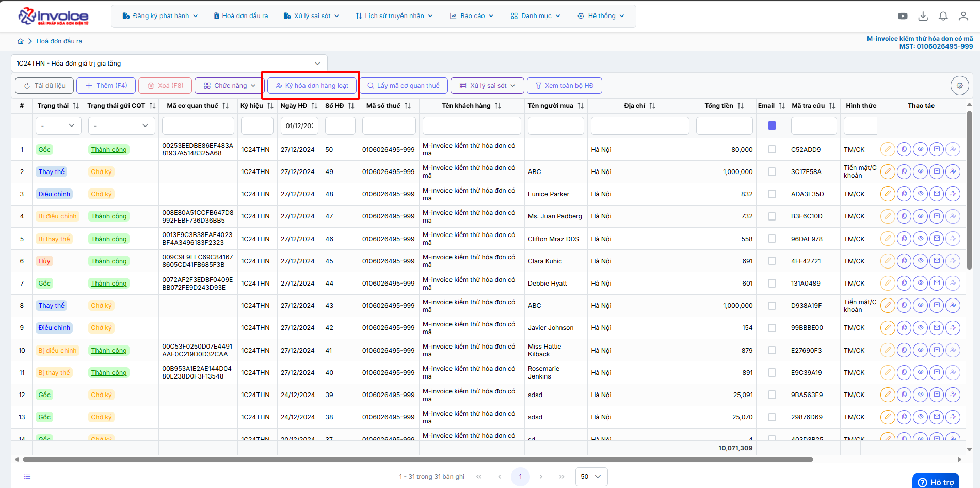
Task: Click the Tải dữ liệu button
Action: tap(44, 86)
